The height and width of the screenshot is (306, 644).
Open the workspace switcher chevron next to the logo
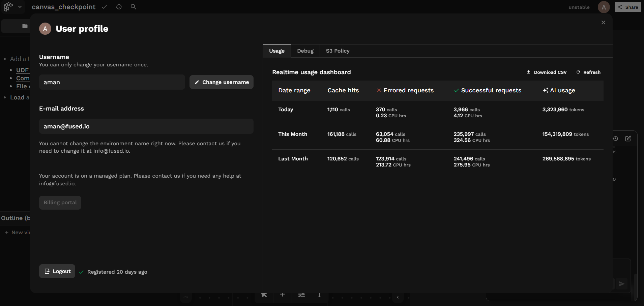pos(19,7)
